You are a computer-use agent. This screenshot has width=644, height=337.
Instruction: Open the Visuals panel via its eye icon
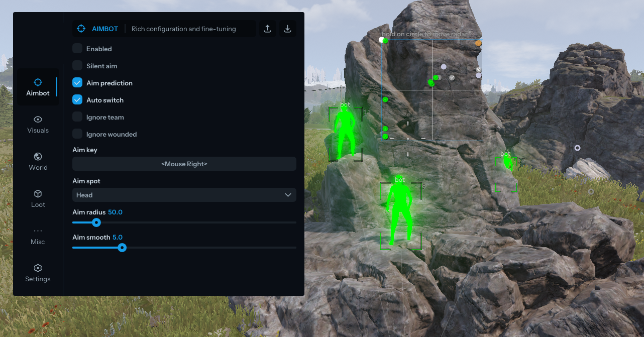coord(38,120)
